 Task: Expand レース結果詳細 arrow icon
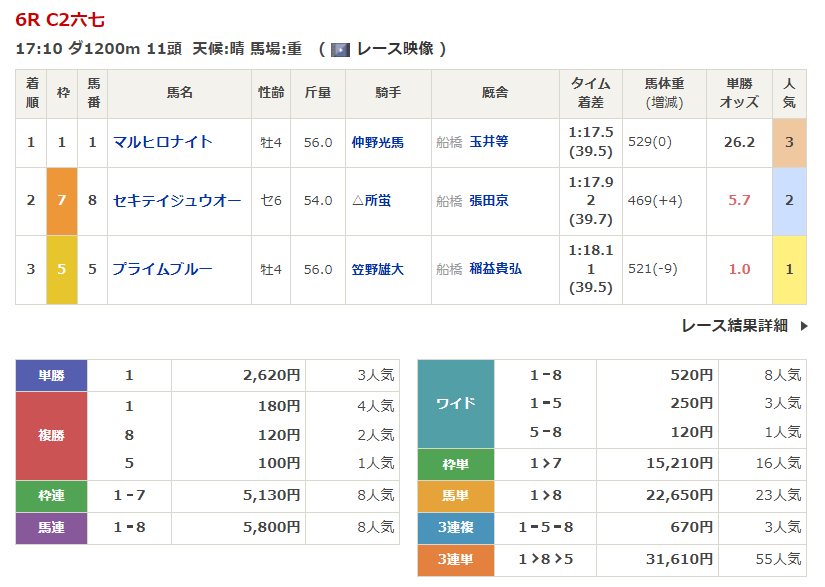click(804, 326)
